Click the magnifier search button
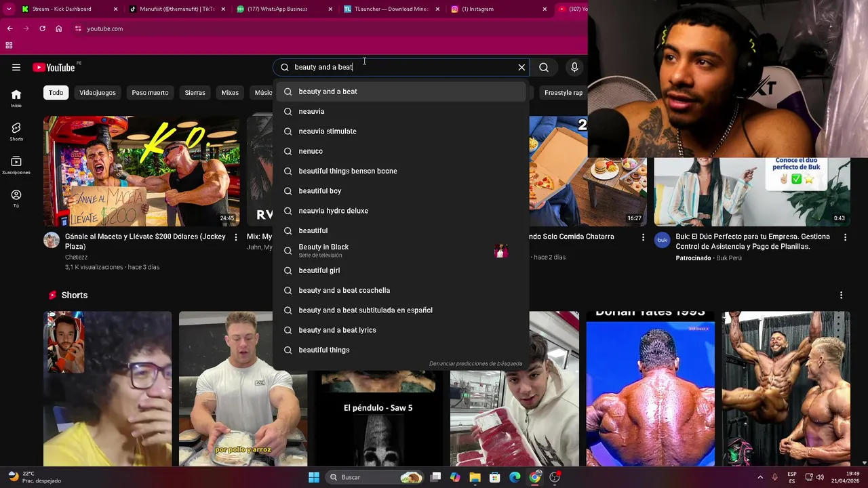This screenshot has width=868, height=488. coord(544,67)
